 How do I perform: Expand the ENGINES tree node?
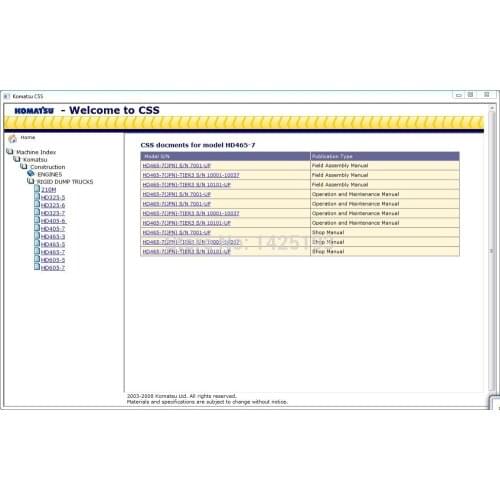point(50,174)
